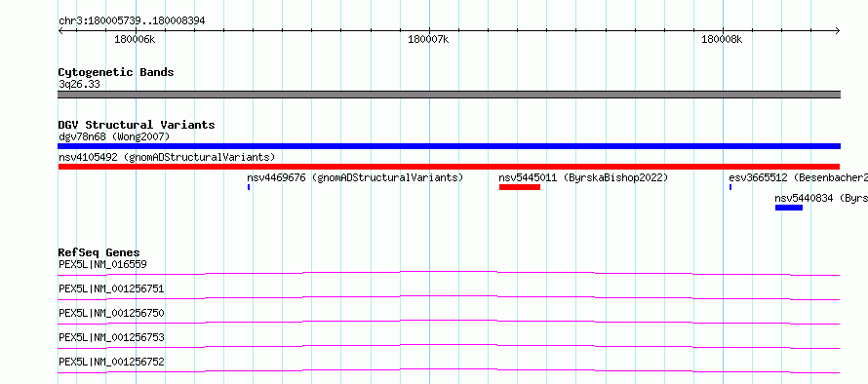
Task: Click the magenta NM_001256750 transcript line
Action: [x=449, y=322]
